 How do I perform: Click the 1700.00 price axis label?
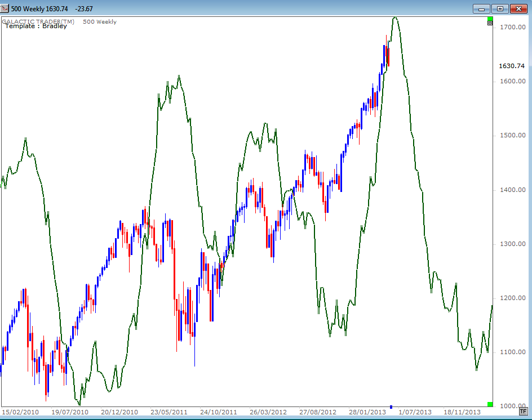(x=513, y=27)
